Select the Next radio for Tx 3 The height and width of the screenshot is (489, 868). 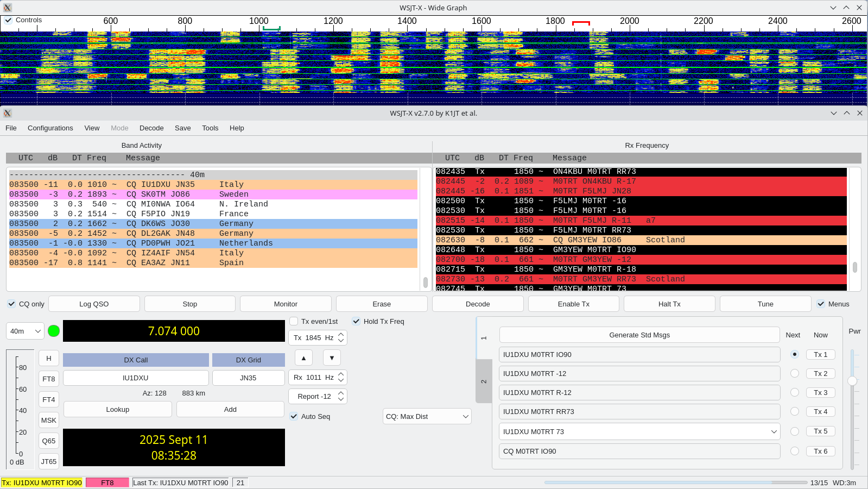pos(795,392)
